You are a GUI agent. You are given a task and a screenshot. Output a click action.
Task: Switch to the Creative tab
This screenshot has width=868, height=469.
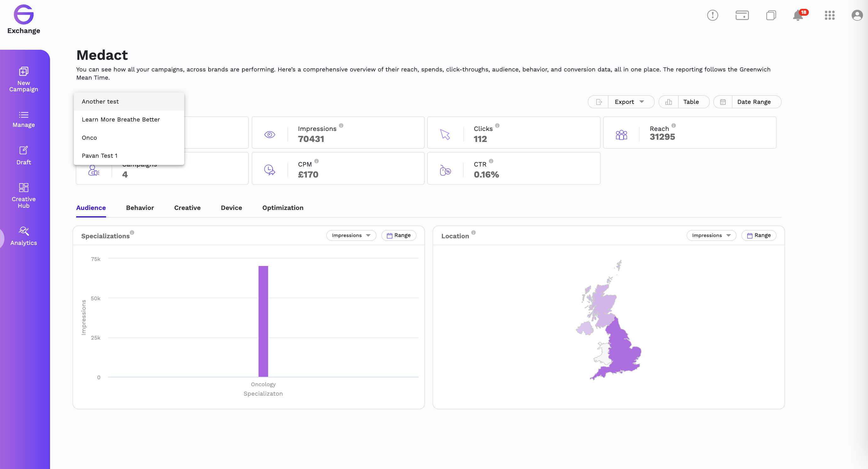(187, 208)
